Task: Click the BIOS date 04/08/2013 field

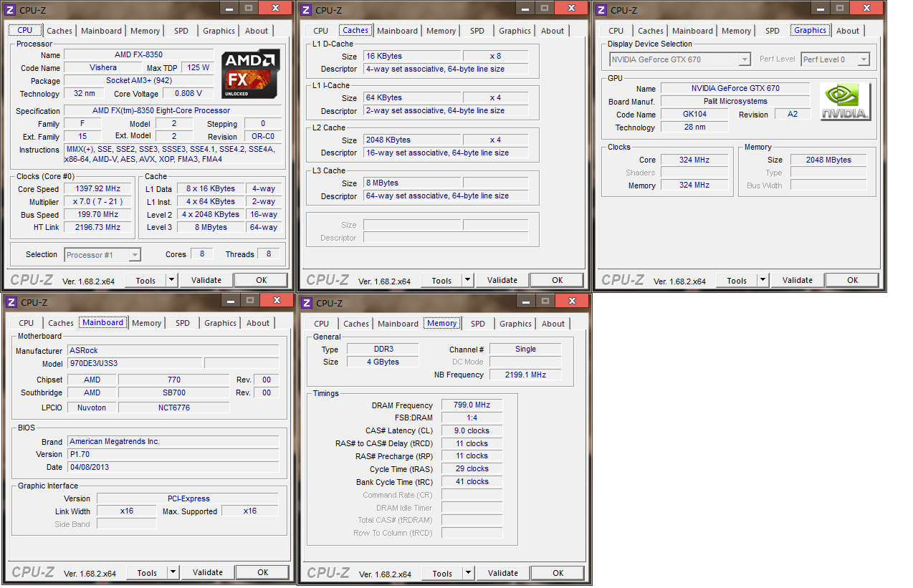Action: (173, 468)
